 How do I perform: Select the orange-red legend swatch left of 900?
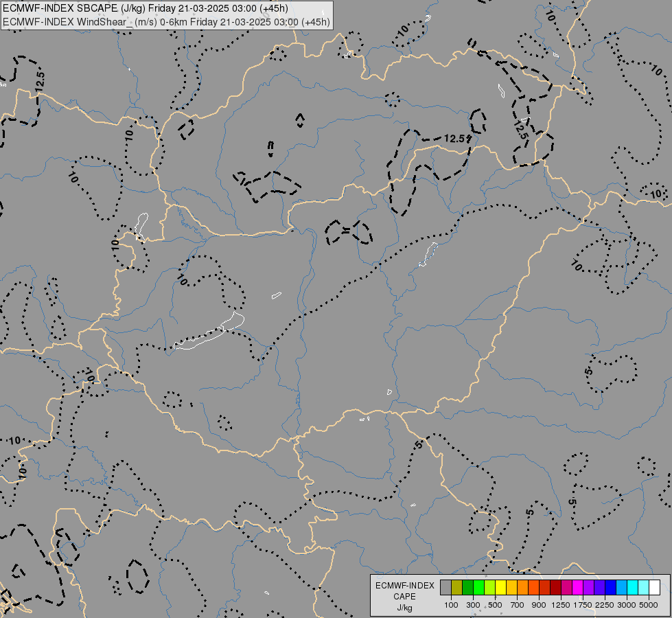[x=533, y=587]
